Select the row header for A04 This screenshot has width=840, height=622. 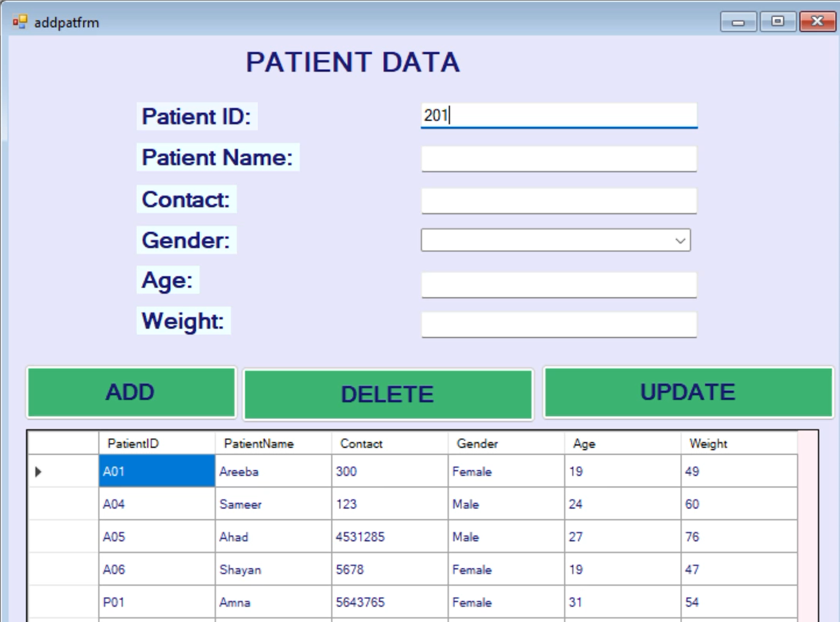click(63, 504)
